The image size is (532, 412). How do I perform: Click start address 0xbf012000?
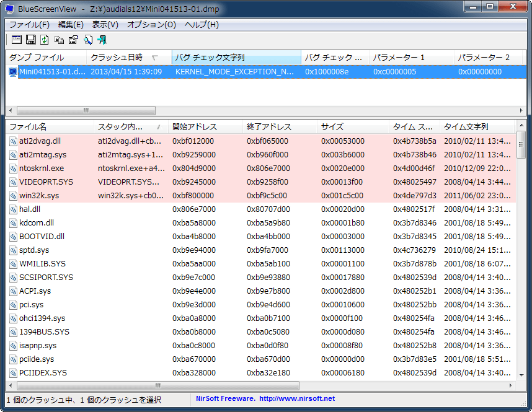(193, 141)
